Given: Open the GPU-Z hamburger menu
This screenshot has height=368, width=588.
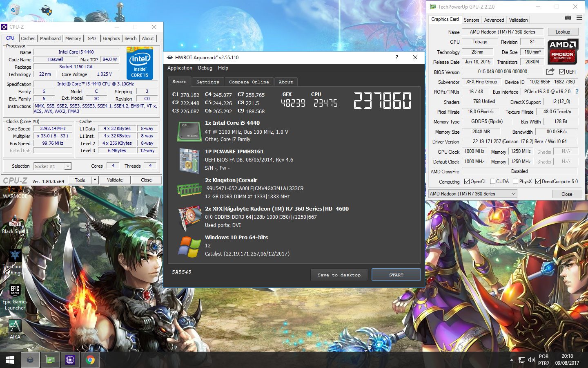Looking at the screenshot, I should (x=579, y=18).
